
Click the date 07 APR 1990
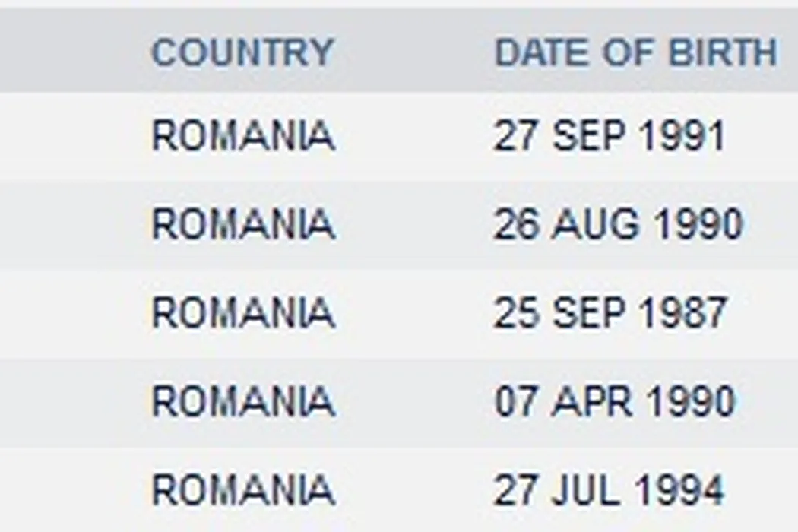point(615,401)
